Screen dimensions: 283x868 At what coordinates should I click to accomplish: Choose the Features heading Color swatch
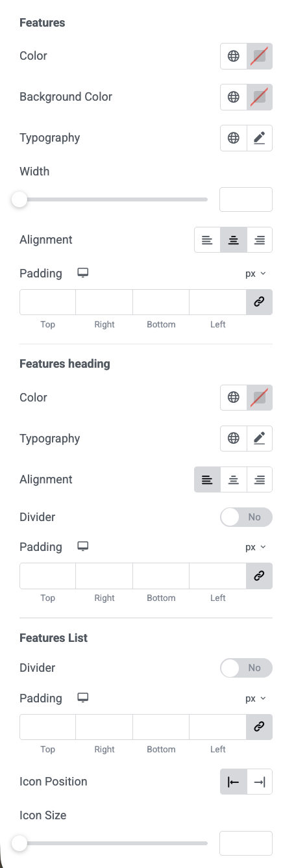(x=260, y=398)
